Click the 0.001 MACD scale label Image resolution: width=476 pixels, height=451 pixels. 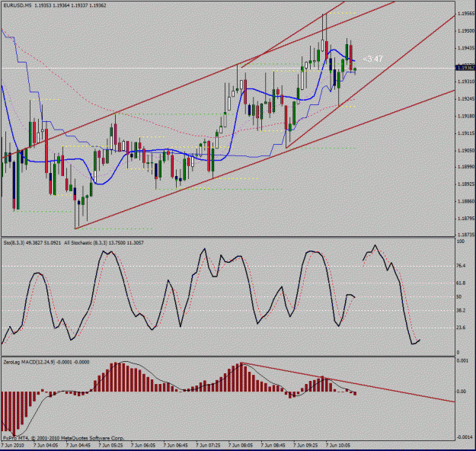tap(462, 360)
